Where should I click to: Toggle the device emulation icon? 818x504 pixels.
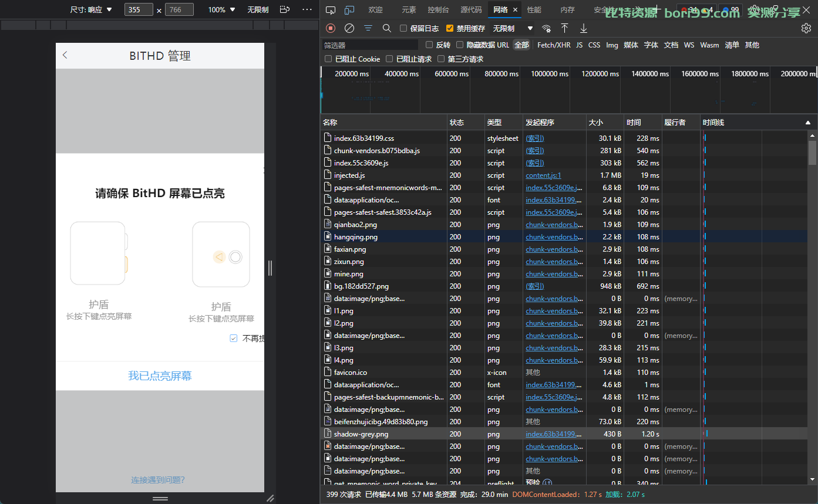pyautogui.click(x=349, y=10)
